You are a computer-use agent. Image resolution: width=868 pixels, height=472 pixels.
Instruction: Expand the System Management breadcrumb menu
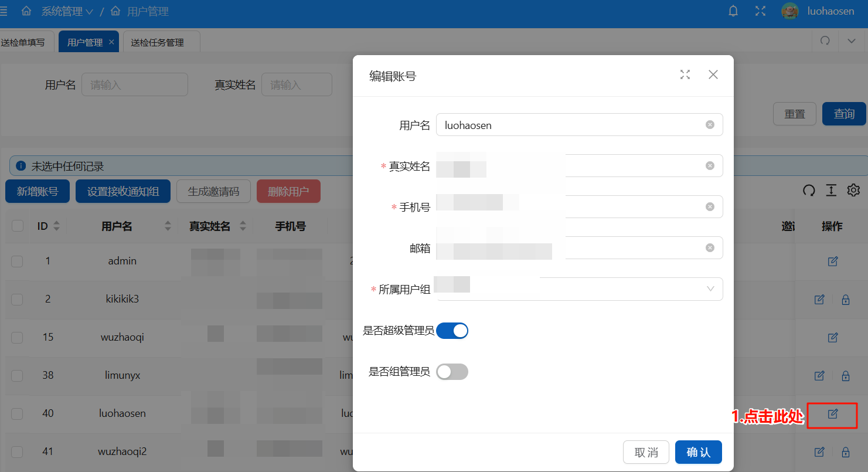(67, 11)
